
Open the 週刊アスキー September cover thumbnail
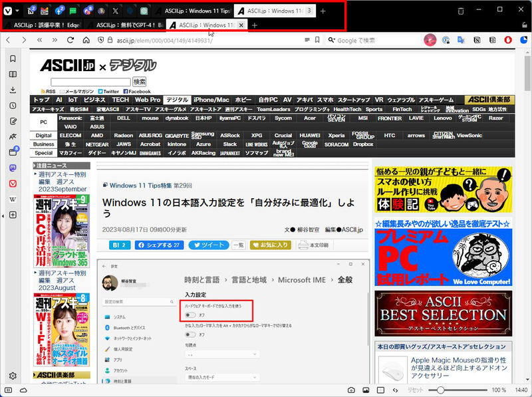61,231
